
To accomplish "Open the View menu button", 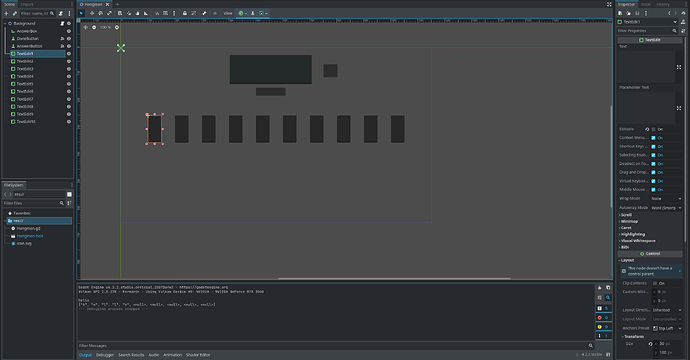I will 228,13.
